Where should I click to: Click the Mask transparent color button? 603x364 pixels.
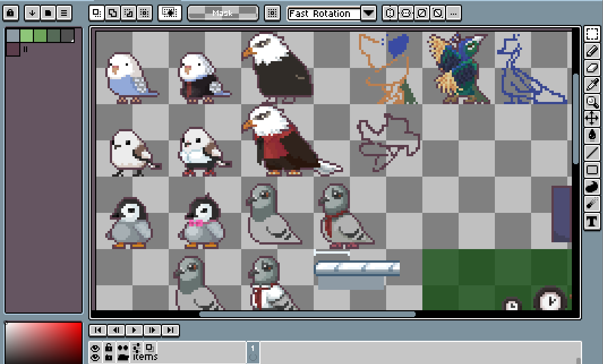click(223, 13)
